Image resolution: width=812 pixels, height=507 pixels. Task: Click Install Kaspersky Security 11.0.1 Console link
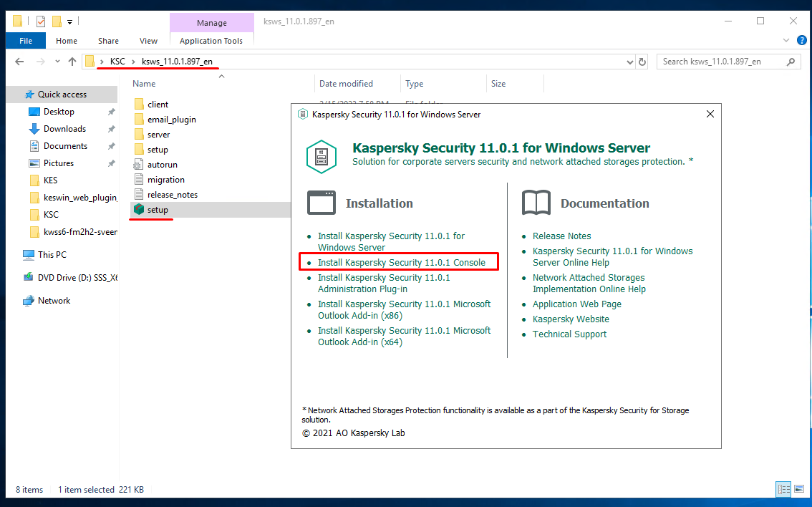(401, 263)
